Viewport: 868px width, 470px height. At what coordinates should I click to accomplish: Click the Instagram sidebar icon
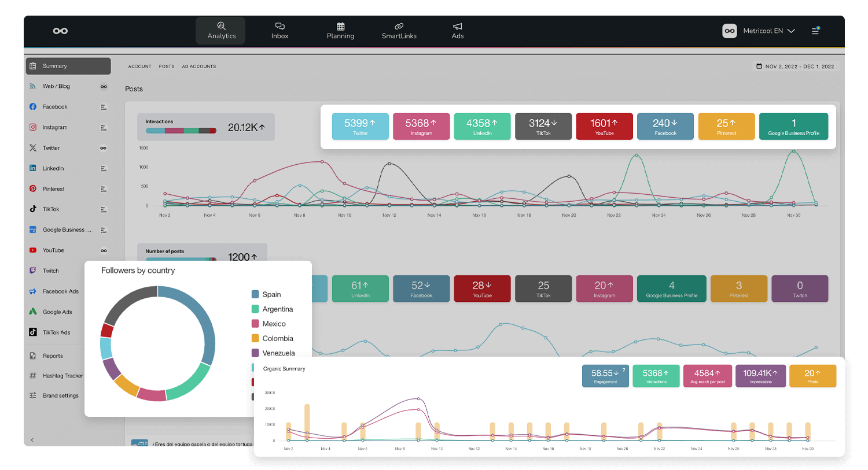point(33,127)
